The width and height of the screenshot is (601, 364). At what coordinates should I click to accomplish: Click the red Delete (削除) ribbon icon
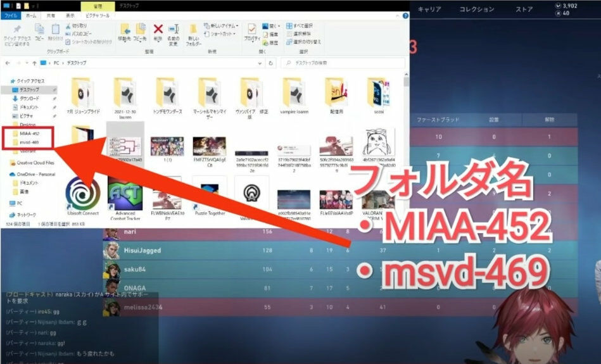158,32
